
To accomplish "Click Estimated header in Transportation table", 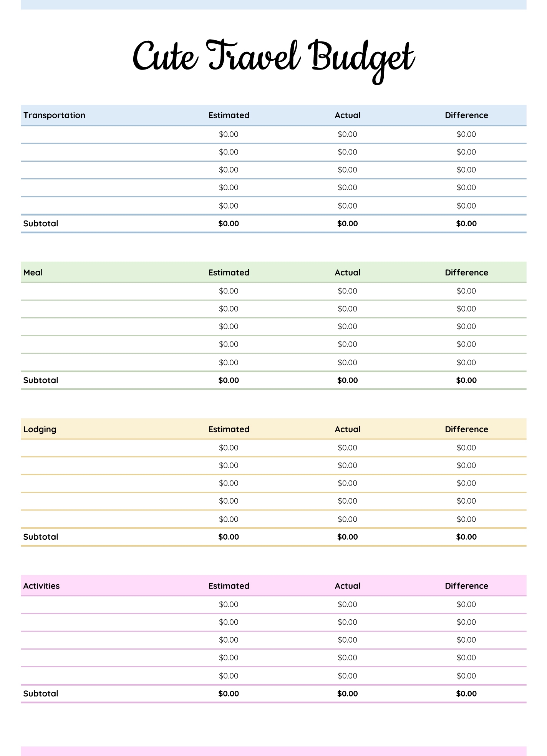I will click(229, 115).
